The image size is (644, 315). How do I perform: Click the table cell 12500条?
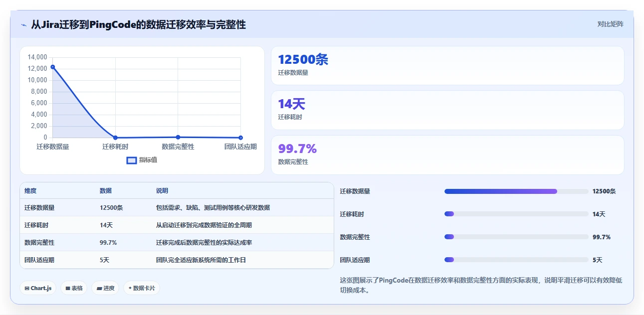click(111, 208)
